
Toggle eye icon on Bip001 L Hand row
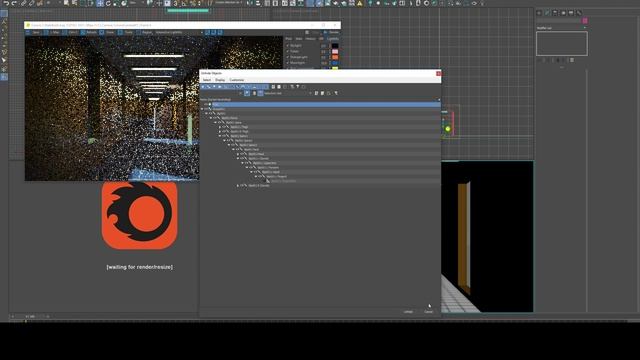(256, 172)
